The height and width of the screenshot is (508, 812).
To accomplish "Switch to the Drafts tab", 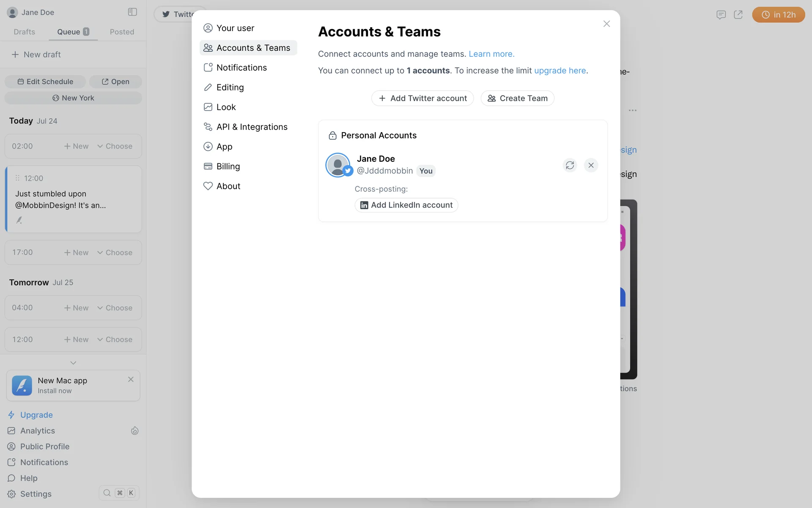I will (x=24, y=32).
